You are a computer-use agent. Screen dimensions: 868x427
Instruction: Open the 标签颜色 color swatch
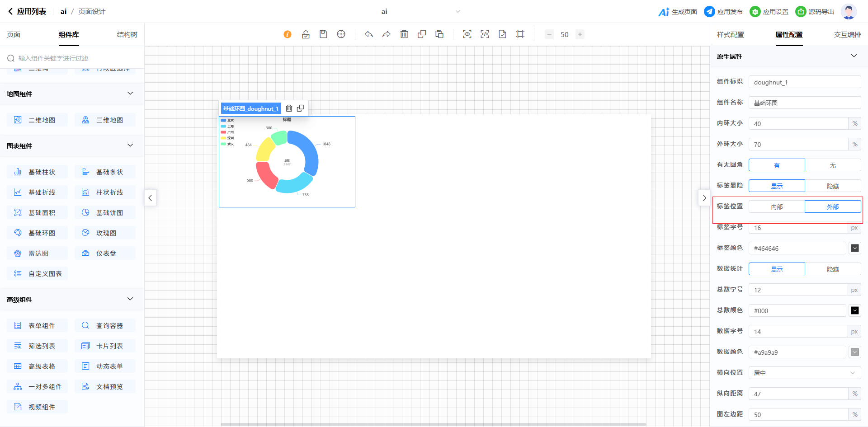coord(854,249)
